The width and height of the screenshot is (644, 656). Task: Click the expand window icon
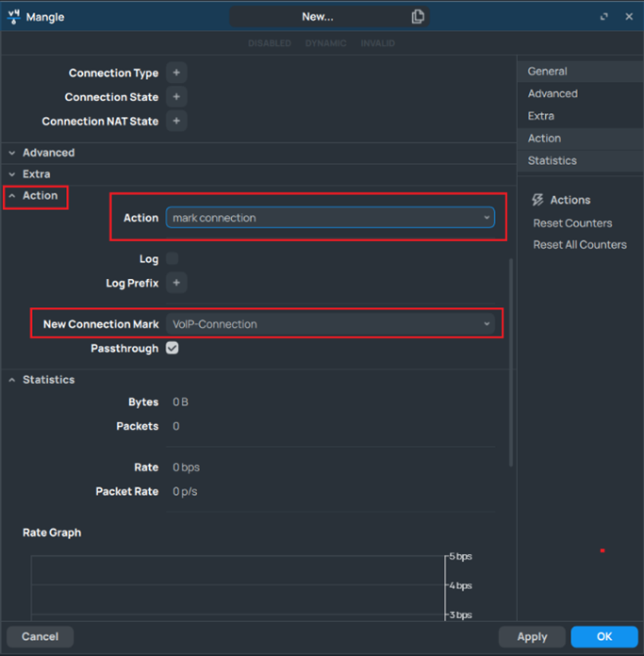(x=604, y=17)
